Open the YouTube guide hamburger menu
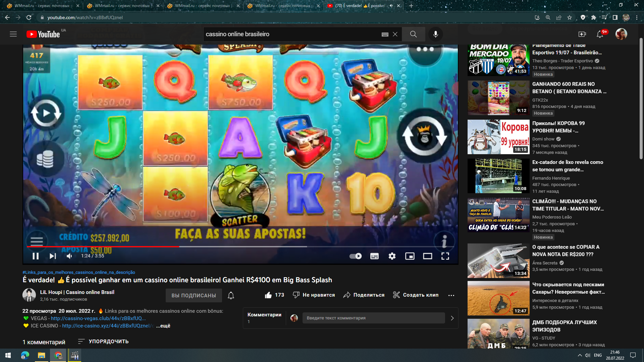 coord(13,34)
